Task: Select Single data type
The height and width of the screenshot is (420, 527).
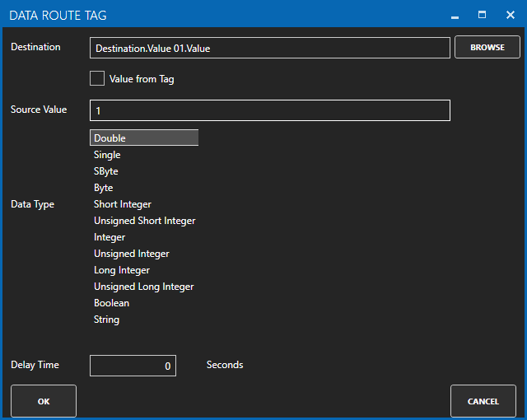Action: pyautogui.click(x=107, y=155)
